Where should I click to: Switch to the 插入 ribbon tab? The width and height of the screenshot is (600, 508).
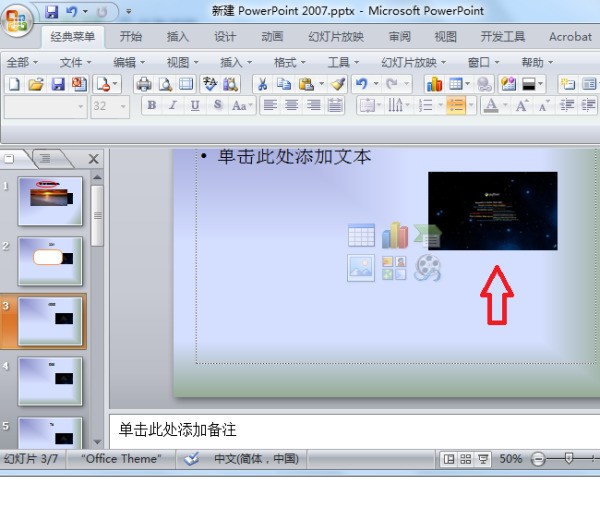tap(178, 37)
